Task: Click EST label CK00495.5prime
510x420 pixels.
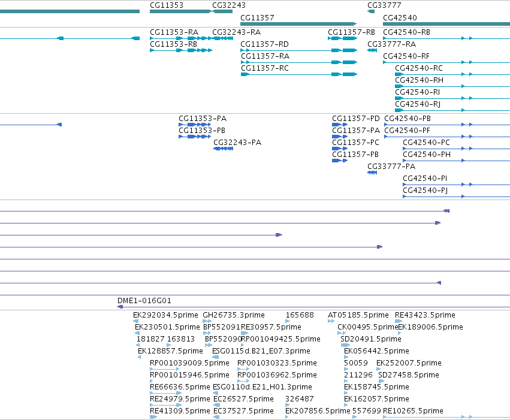Action: pos(368,327)
